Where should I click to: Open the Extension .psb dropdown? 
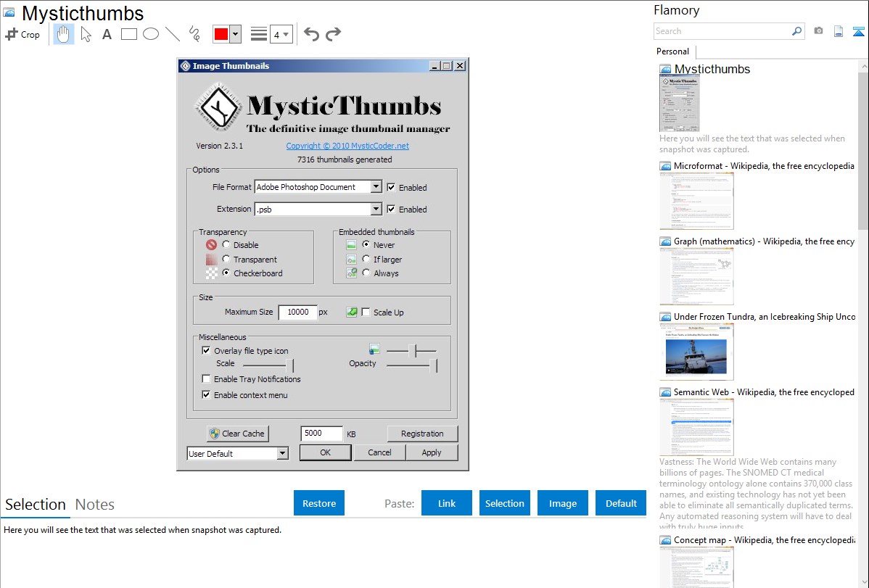coord(376,209)
